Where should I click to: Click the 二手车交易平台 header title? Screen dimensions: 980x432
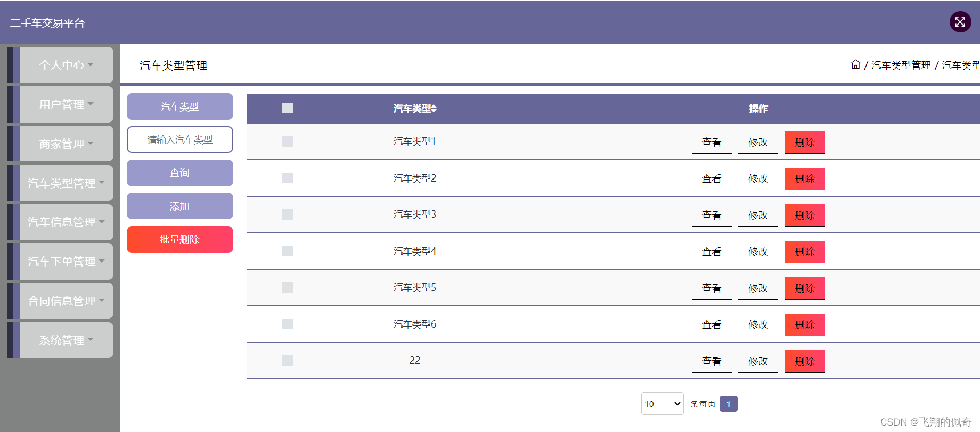[47, 23]
